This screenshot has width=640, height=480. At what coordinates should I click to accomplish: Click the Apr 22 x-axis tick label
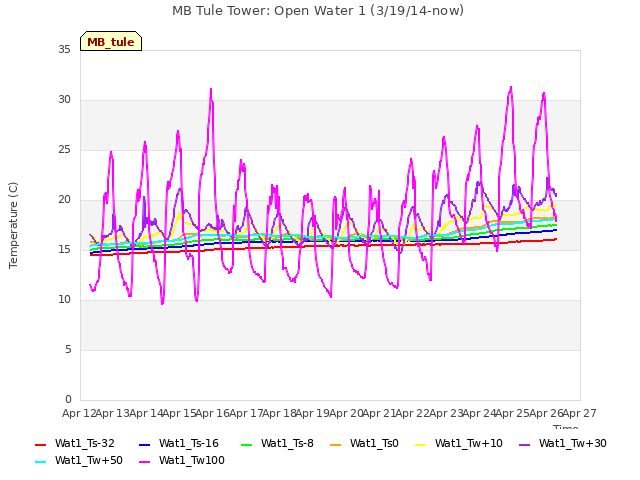(413, 414)
